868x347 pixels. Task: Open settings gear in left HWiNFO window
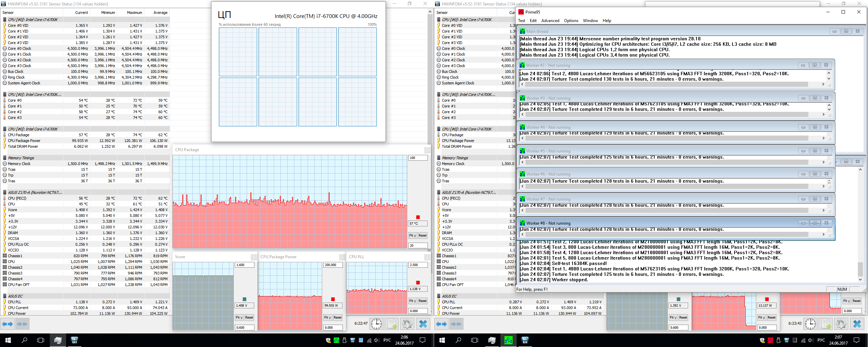407,324
